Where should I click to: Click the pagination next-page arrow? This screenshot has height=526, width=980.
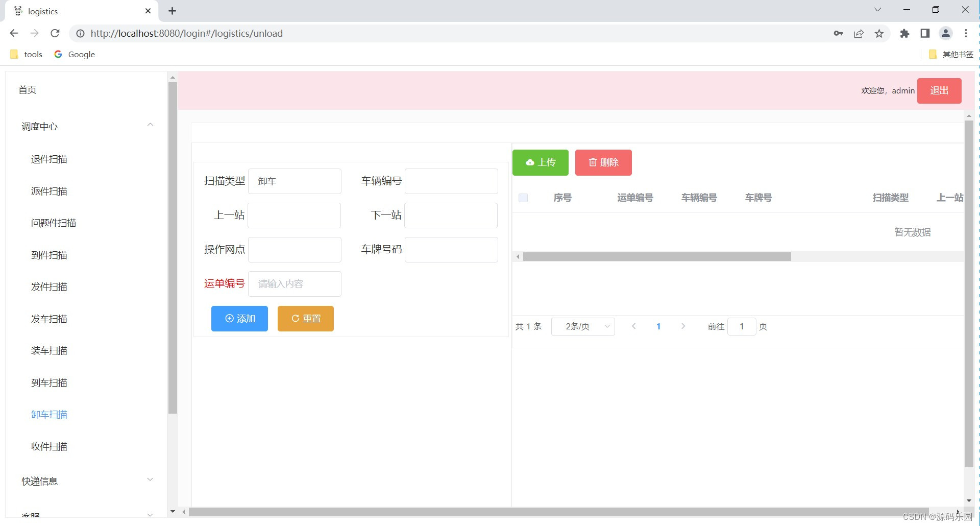pyautogui.click(x=683, y=326)
